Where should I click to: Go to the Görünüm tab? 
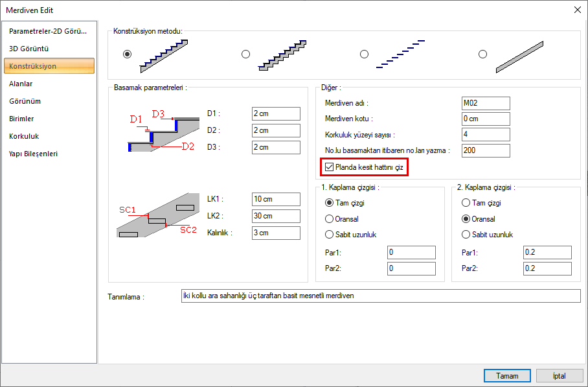[x=49, y=101]
